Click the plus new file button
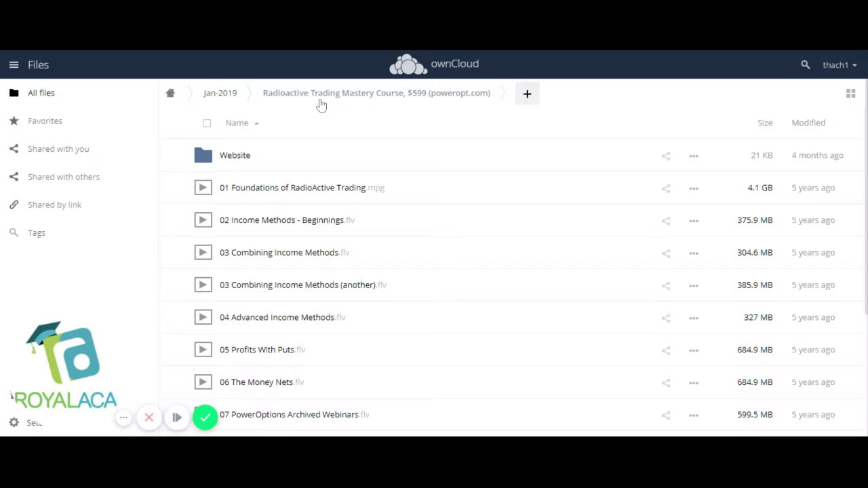 [527, 94]
